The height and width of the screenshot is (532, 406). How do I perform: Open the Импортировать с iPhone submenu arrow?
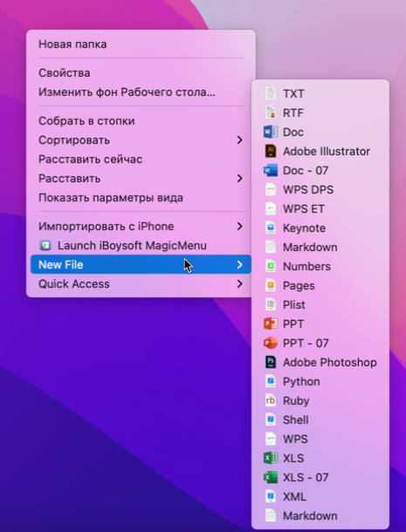(240, 226)
